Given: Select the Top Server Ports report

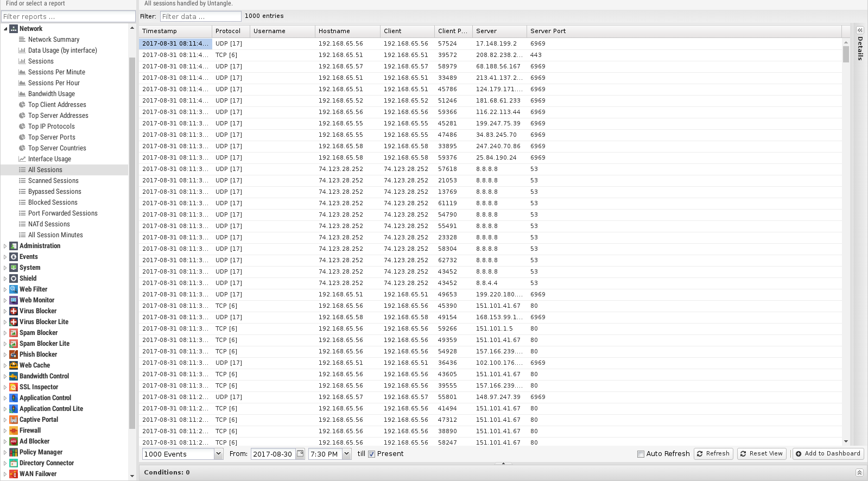Looking at the screenshot, I should [52, 137].
